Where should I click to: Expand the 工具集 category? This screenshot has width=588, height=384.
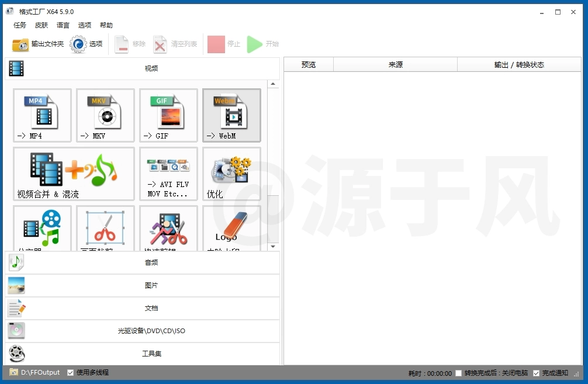(x=142, y=354)
